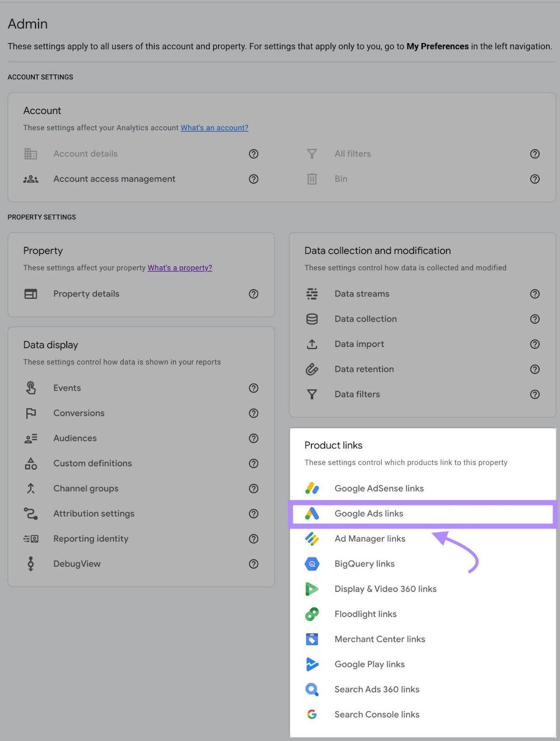Click the Data collection database icon
The width and height of the screenshot is (560, 741).
312,319
